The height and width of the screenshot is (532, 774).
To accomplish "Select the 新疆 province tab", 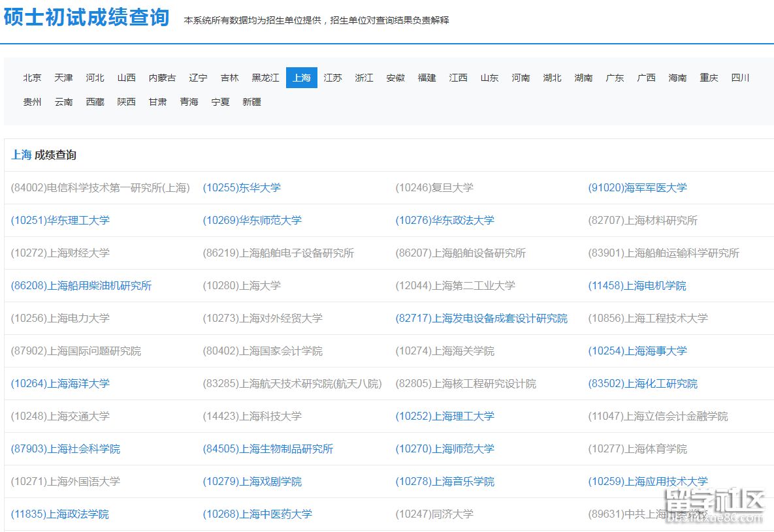I will tap(251, 102).
